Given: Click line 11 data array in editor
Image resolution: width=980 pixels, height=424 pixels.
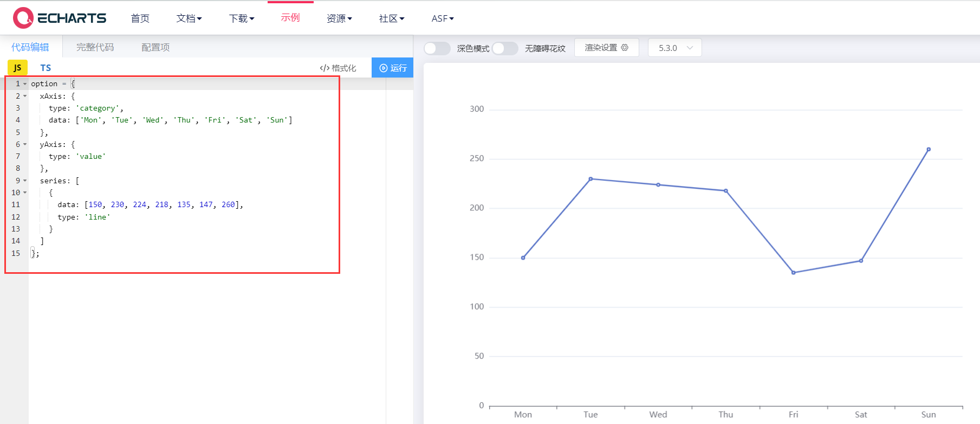Looking at the screenshot, I should pyautogui.click(x=161, y=204).
